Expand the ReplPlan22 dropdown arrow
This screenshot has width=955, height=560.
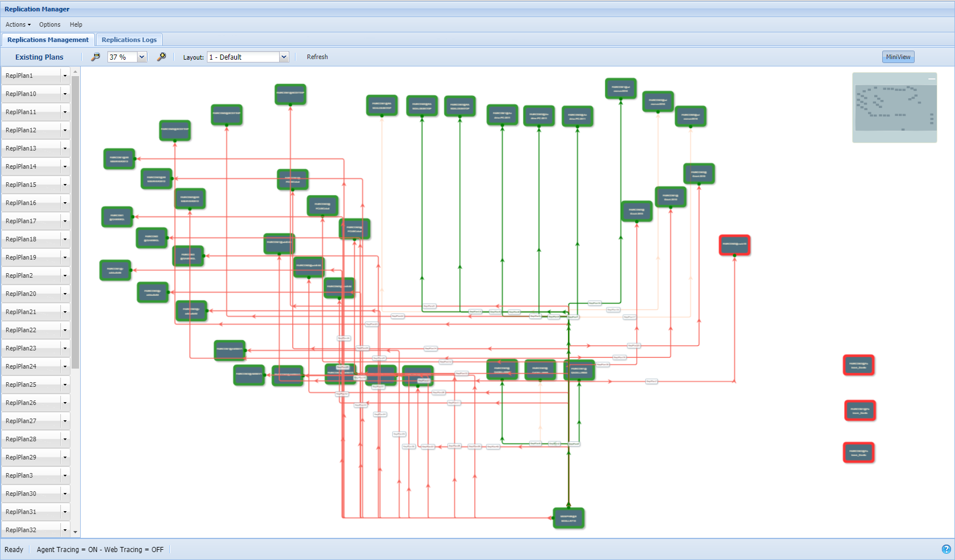coord(65,330)
